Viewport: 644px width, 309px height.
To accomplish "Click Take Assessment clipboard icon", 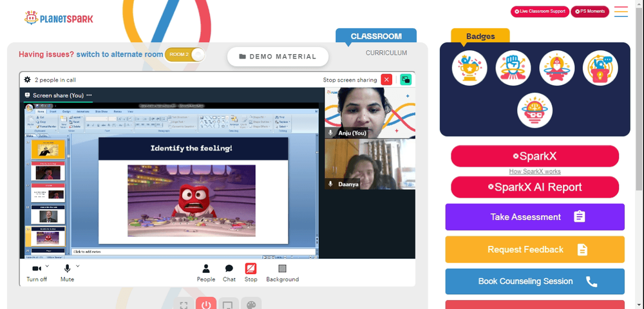I will [x=579, y=217].
